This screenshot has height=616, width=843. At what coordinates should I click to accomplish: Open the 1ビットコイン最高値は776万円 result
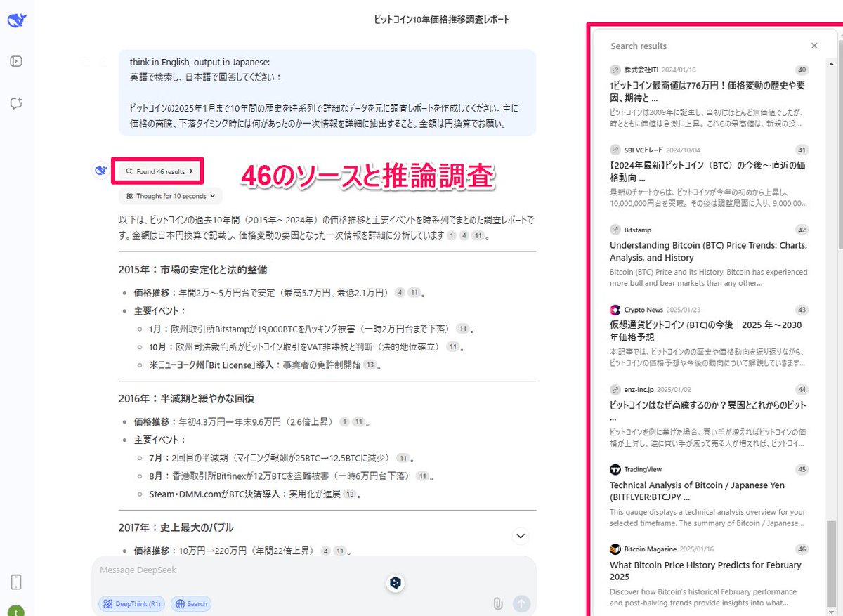pos(707,92)
